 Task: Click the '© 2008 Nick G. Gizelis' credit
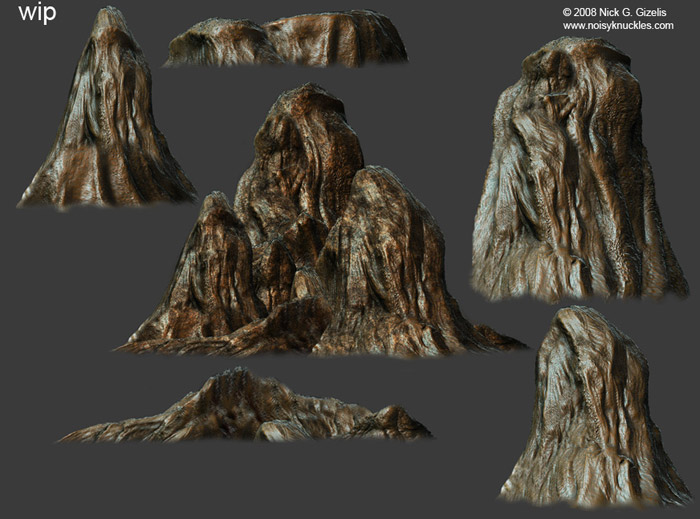tap(616, 13)
